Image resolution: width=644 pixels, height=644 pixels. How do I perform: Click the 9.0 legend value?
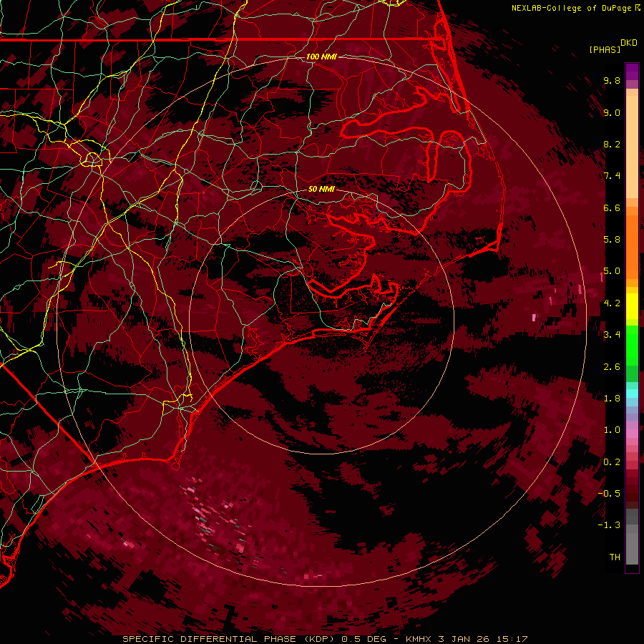point(612,112)
